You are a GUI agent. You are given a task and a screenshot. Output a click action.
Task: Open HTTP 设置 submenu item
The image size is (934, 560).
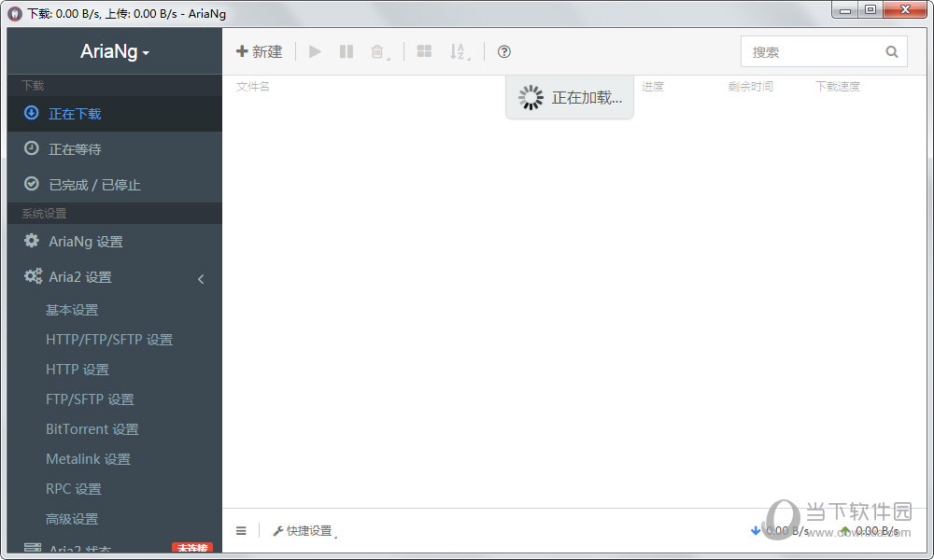coord(78,370)
